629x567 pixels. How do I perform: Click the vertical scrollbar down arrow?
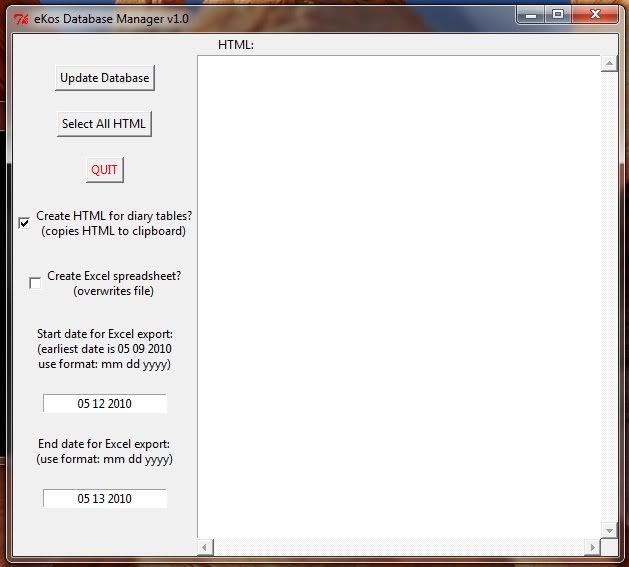[609, 530]
